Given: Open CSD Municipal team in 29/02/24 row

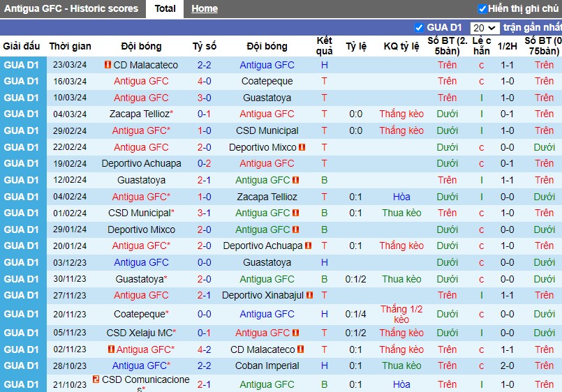Looking at the screenshot, I should pos(267,130).
